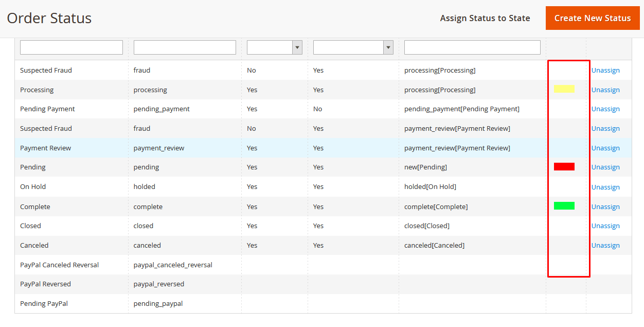This screenshot has width=644, height=327.
Task: Unassign the Pending order status
Action: coord(605,167)
